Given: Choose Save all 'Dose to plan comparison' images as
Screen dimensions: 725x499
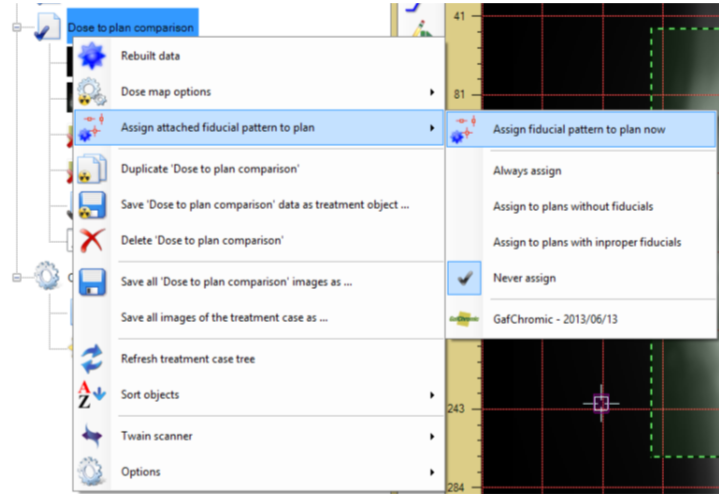Looking at the screenshot, I should tap(258, 282).
